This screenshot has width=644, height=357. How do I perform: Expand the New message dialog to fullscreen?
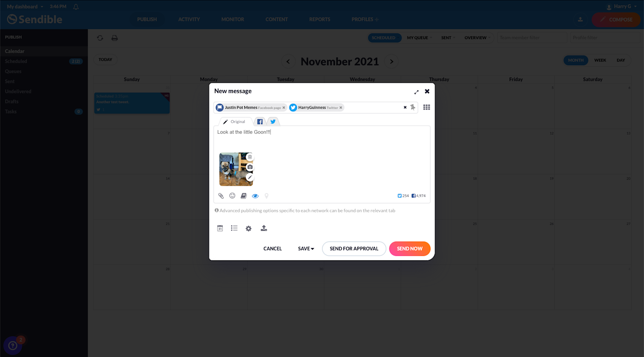point(416,92)
